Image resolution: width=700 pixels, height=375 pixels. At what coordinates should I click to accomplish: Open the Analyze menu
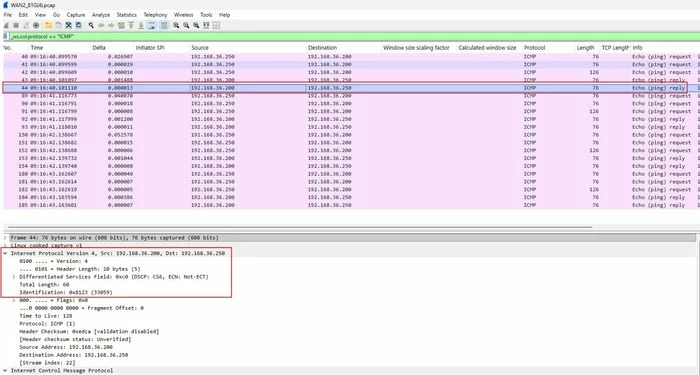click(101, 15)
